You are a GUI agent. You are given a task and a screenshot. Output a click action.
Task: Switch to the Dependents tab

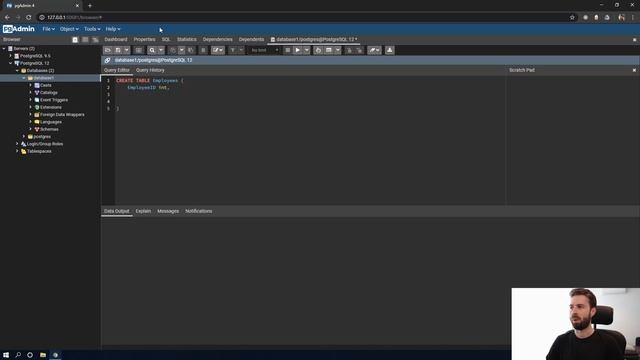(x=251, y=40)
